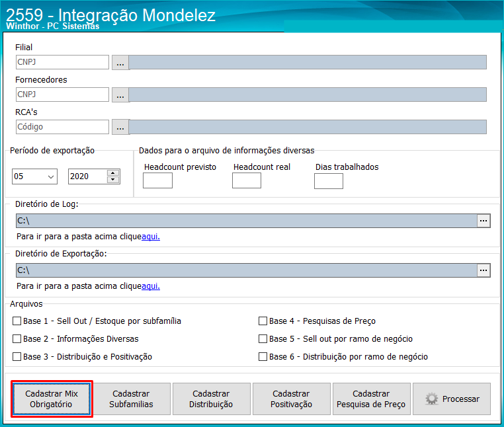Screen dimensions: 504x427
Task: Click the Diretório de Log path field
Action: 247,221
